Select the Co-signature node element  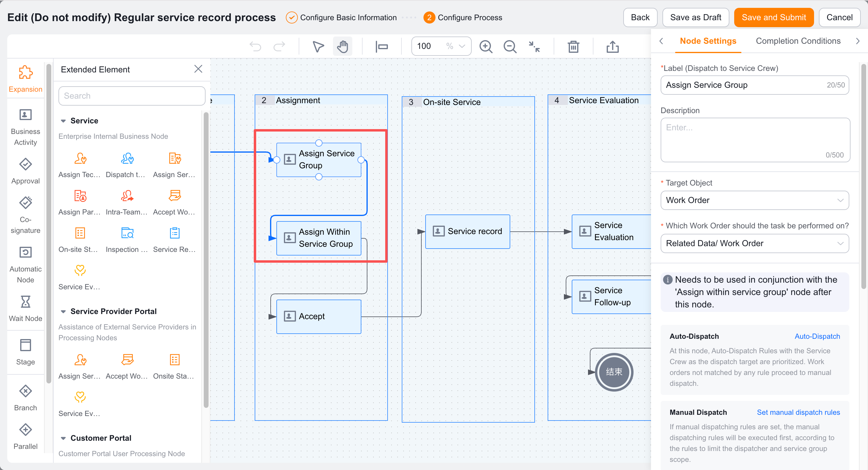click(26, 215)
